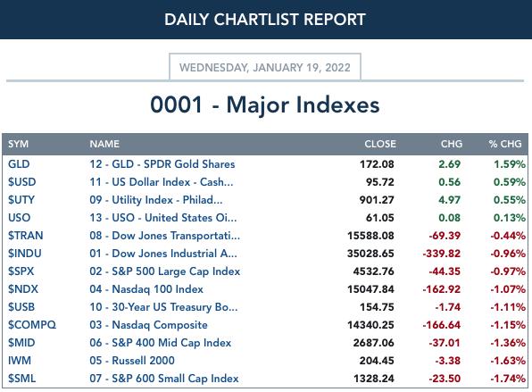Click the $SPX ticker symbol
532x392 pixels.
click(x=21, y=271)
